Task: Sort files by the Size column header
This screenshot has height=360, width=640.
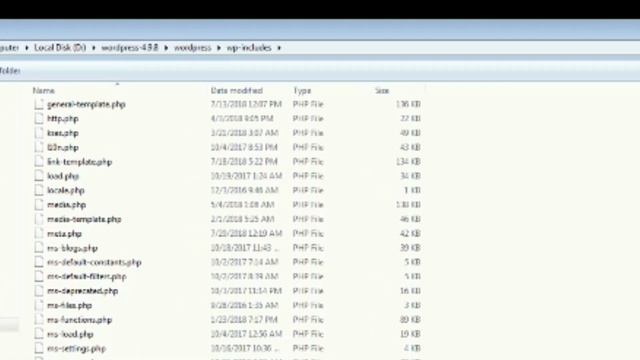Action: [x=382, y=91]
